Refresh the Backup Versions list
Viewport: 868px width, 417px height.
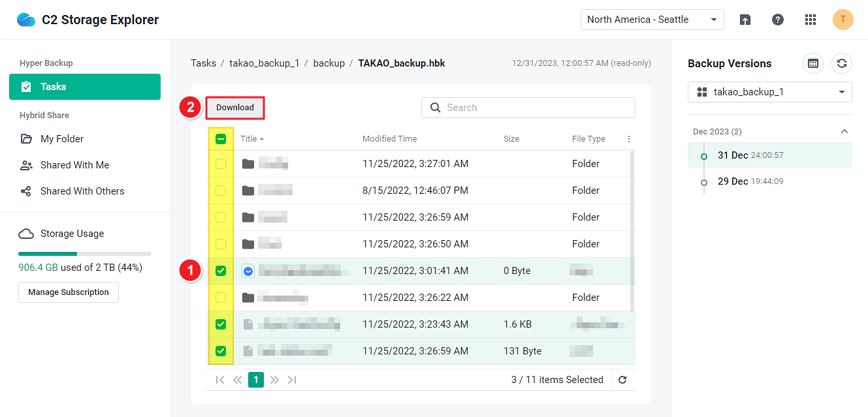click(842, 63)
